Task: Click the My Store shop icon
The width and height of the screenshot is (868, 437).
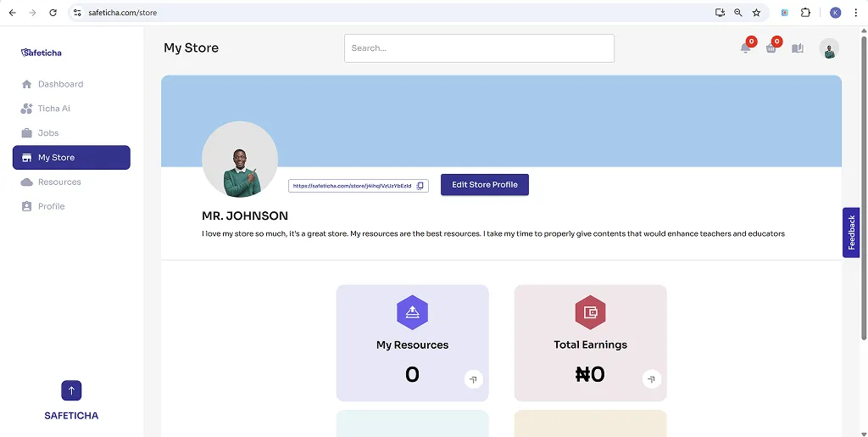Action: pos(26,158)
